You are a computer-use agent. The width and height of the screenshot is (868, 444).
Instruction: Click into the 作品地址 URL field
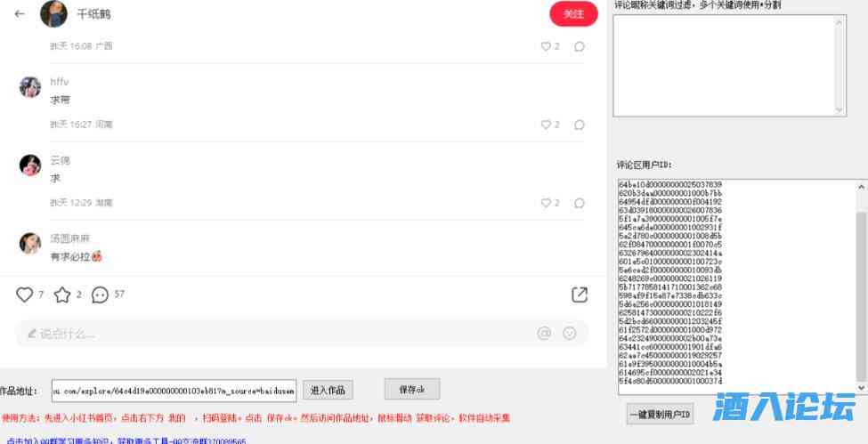tap(174, 391)
